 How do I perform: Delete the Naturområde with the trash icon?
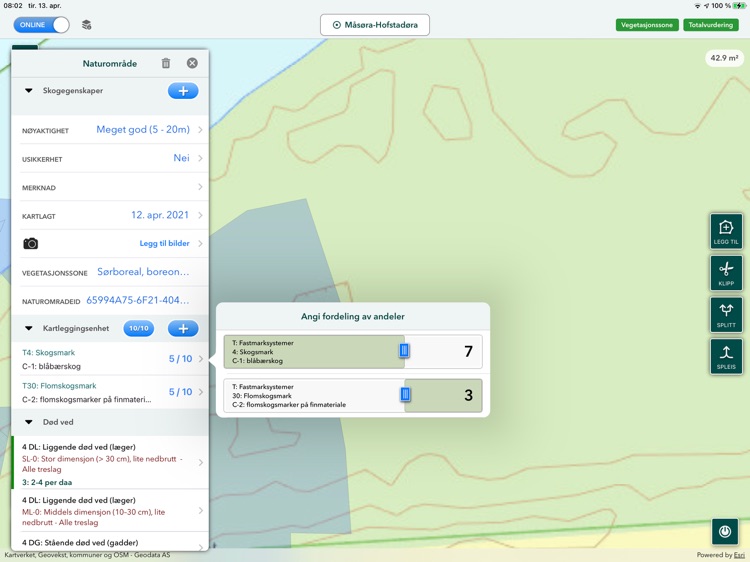(x=166, y=63)
